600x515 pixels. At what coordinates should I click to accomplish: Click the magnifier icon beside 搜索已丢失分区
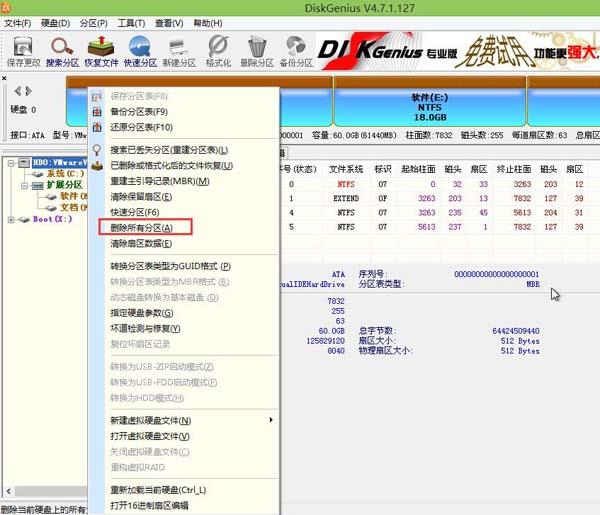pyautogui.click(x=97, y=150)
